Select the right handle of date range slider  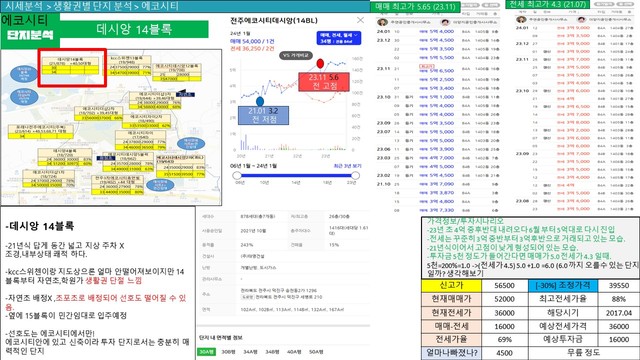click(x=355, y=176)
